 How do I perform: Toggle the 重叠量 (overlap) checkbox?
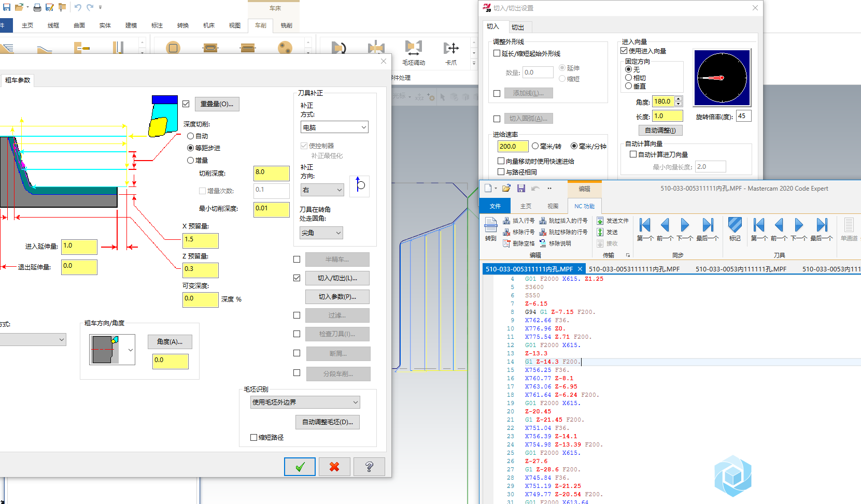(186, 104)
